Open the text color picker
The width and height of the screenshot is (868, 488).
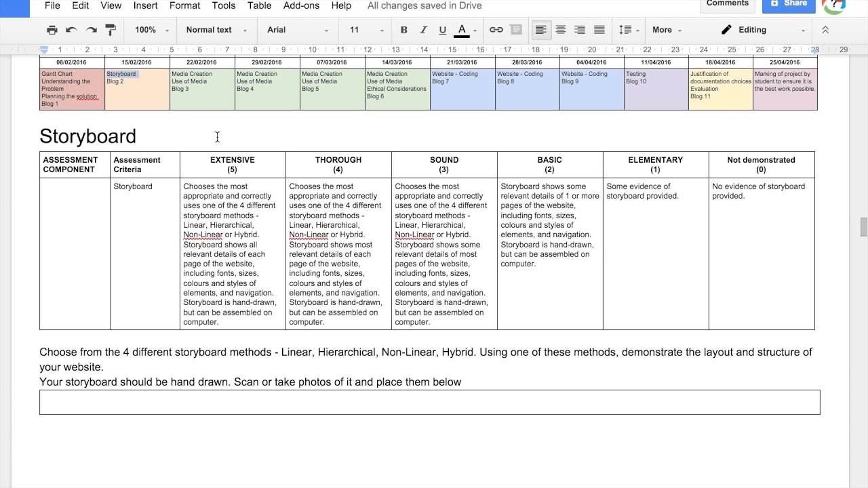465,30
